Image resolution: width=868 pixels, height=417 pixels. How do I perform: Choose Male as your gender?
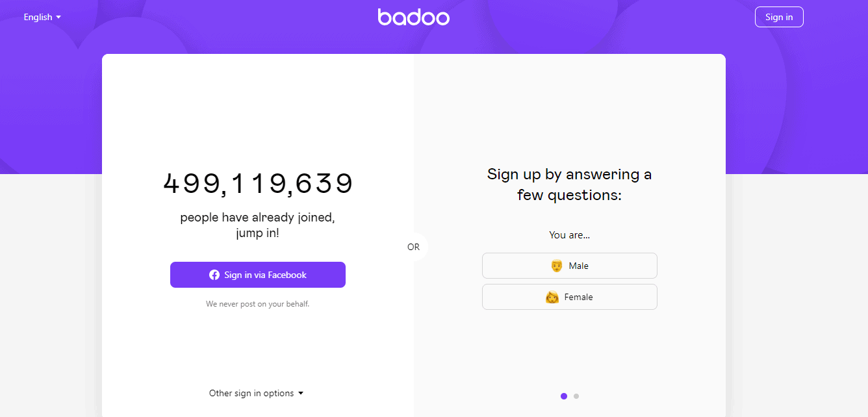click(x=569, y=266)
